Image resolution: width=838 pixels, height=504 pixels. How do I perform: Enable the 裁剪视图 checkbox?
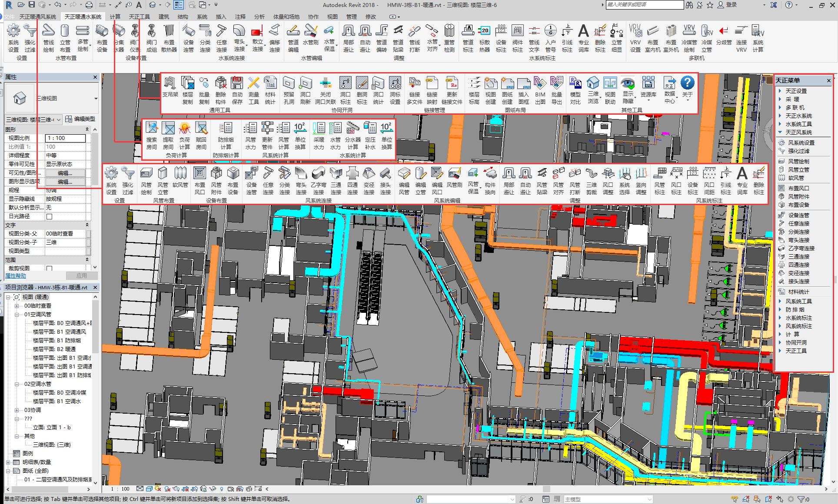[49, 269]
